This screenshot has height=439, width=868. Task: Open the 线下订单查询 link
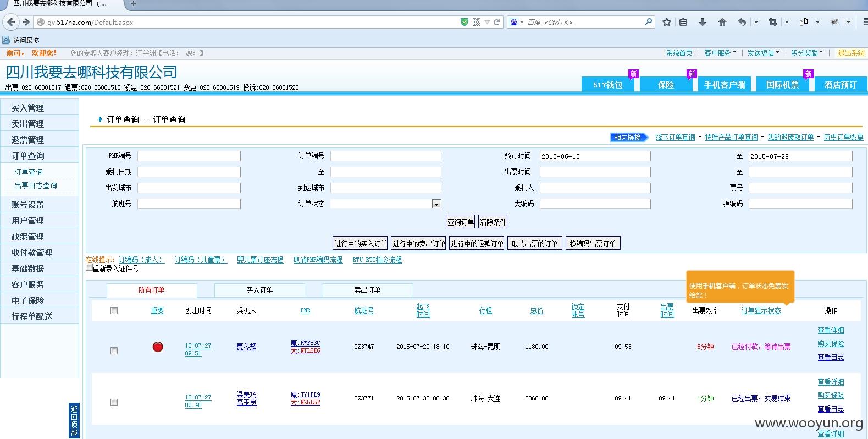(675, 137)
